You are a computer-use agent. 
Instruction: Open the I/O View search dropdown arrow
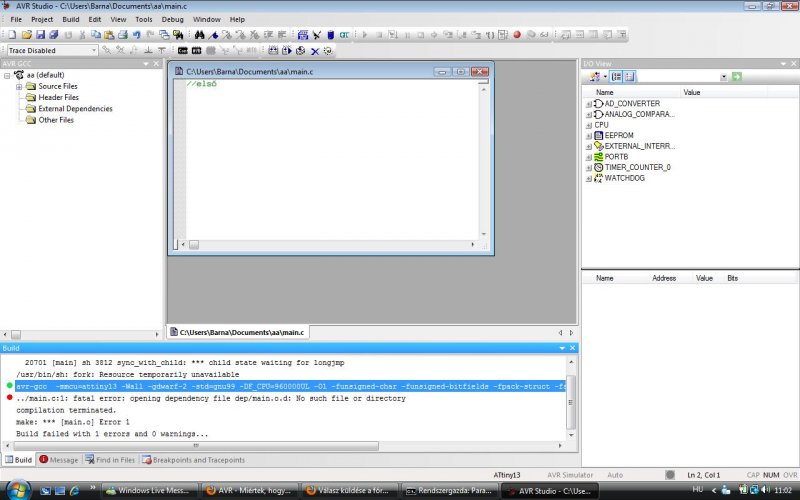click(723, 77)
